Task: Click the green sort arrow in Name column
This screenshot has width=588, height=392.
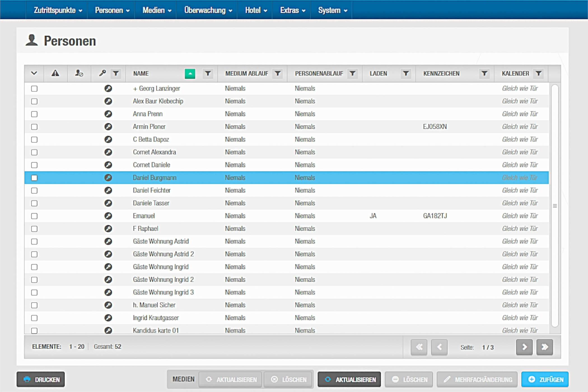Action: click(190, 74)
